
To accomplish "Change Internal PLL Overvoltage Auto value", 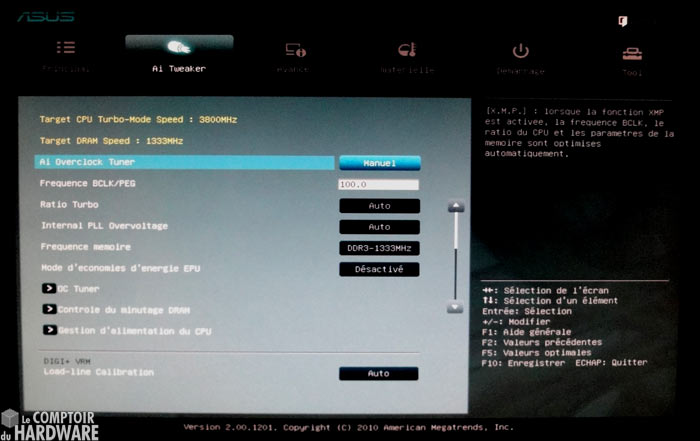I will tap(379, 227).
